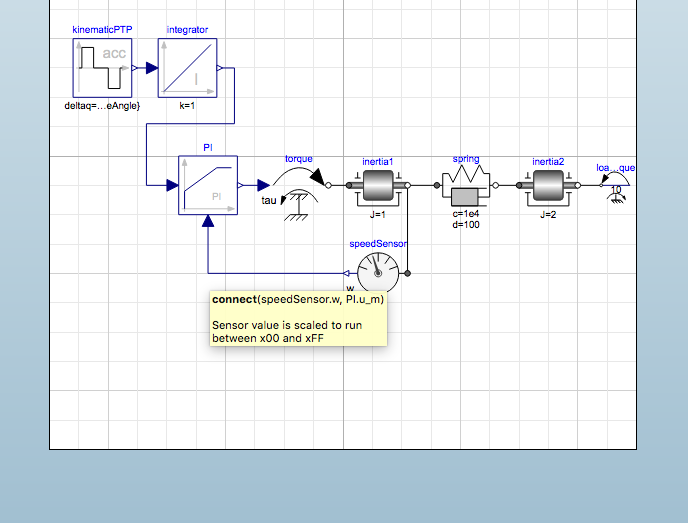The image size is (688, 523).
Task: Select the connection line from speedSensor to PI
Action: tap(276, 273)
